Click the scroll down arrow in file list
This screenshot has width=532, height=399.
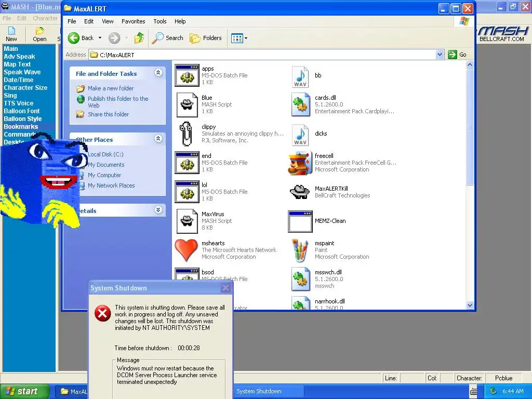pyautogui.click(x=470, y=305)
